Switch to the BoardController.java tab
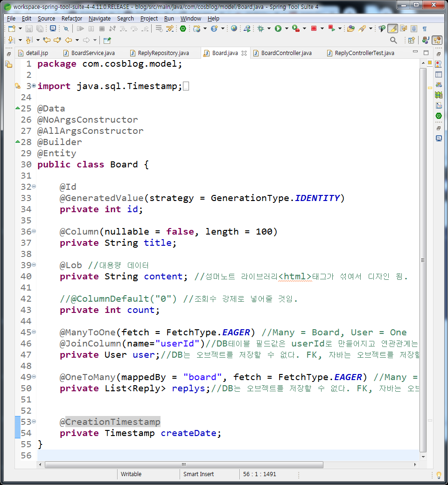 coord(283,53)
